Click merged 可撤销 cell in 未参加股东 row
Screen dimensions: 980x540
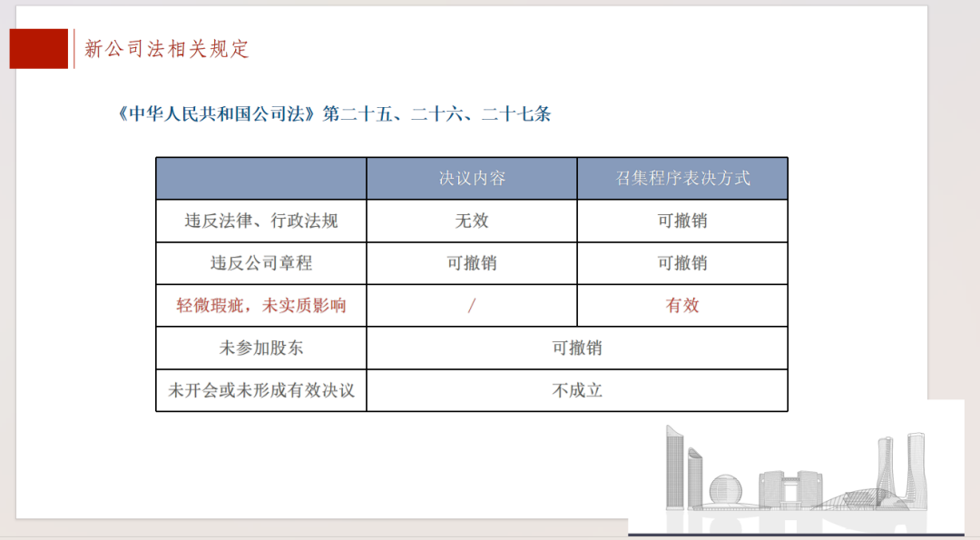pos(577,349)
